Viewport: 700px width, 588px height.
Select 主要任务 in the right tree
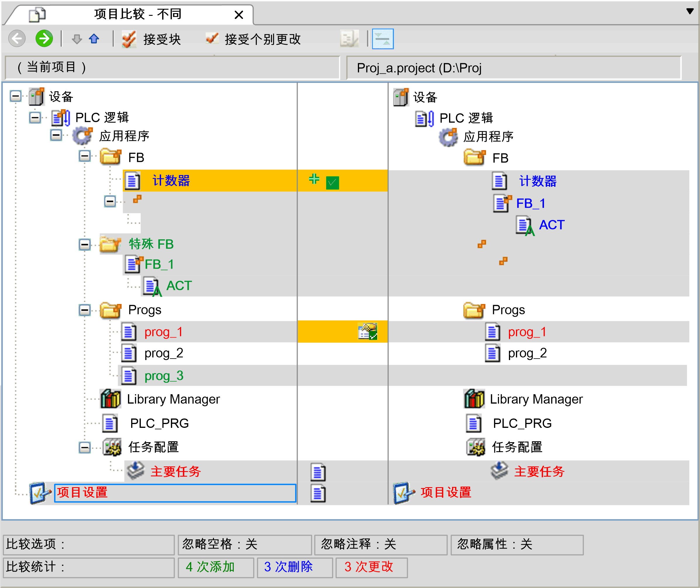[539, 472]
